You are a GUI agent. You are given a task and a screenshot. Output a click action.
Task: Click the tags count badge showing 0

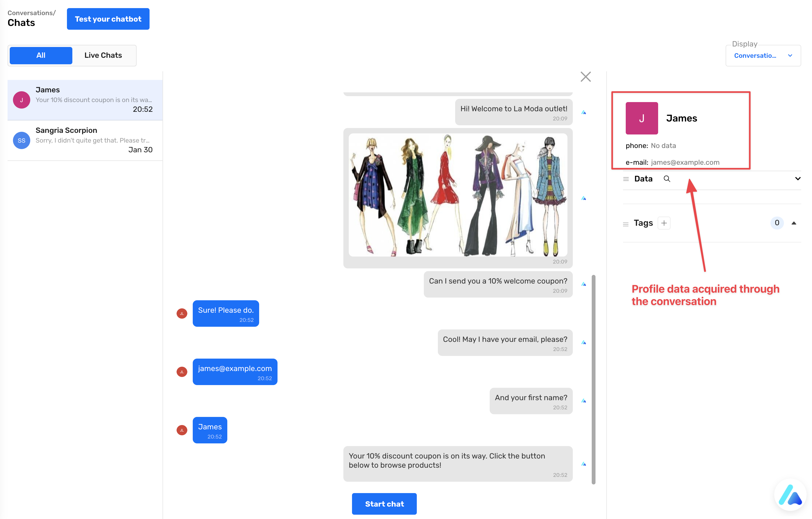point(777,223)
